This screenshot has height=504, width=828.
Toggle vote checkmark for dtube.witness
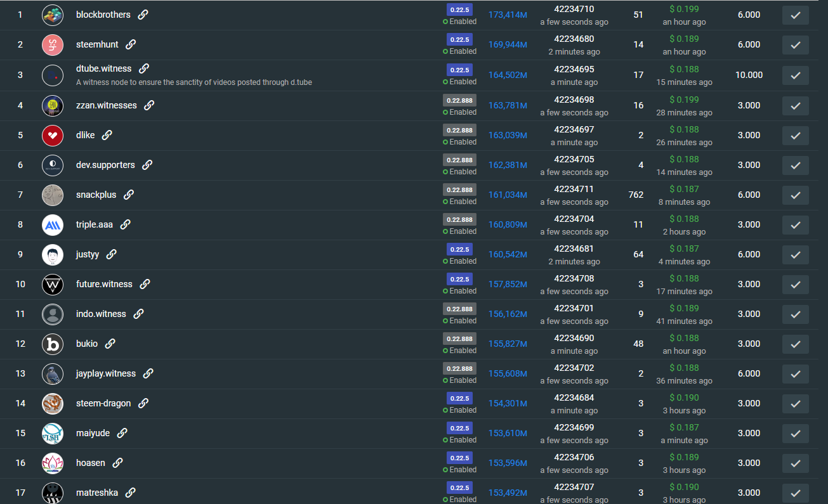[796, 75]
